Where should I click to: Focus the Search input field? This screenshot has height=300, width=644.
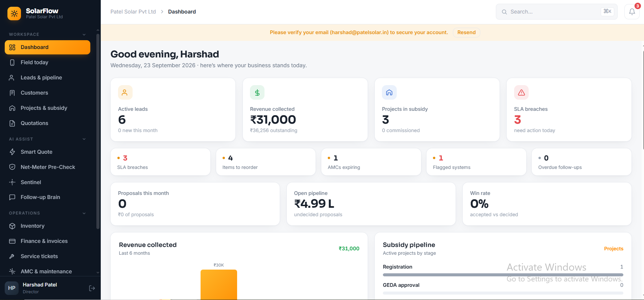point(556,12)
